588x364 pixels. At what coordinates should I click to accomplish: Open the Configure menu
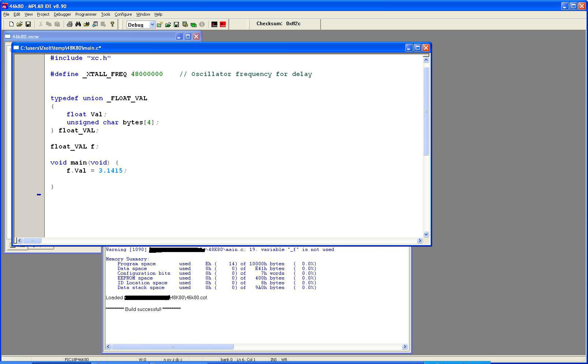[x=123, y=14]
